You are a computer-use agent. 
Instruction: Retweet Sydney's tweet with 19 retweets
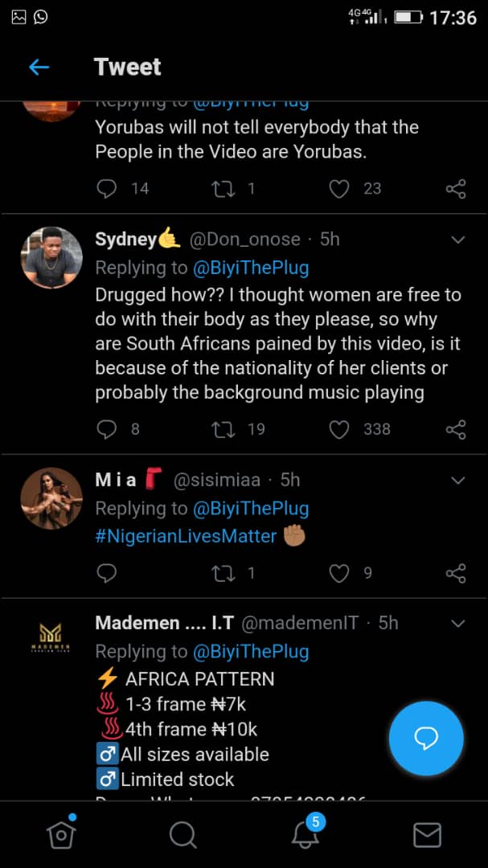tap(223, 429)
